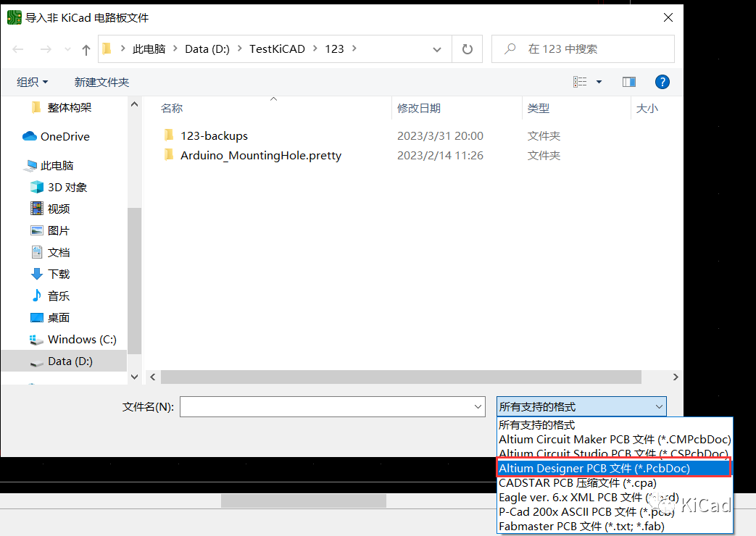Click the 下载 blue arrow icon
This screenshot has height=536, width=756.
(37, 275)
